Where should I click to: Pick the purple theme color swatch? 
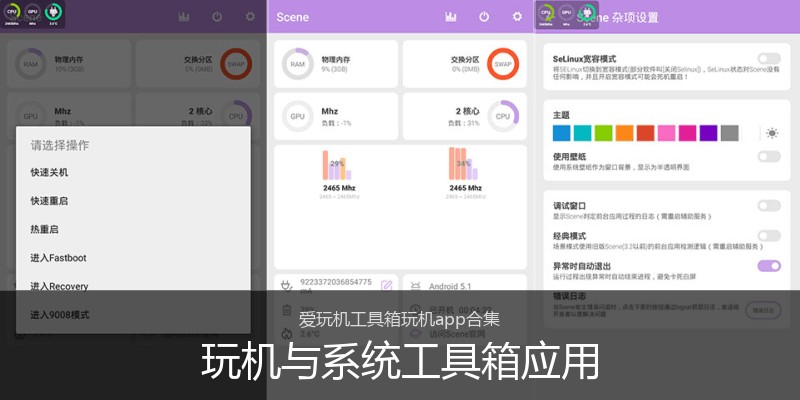(708, 133)
